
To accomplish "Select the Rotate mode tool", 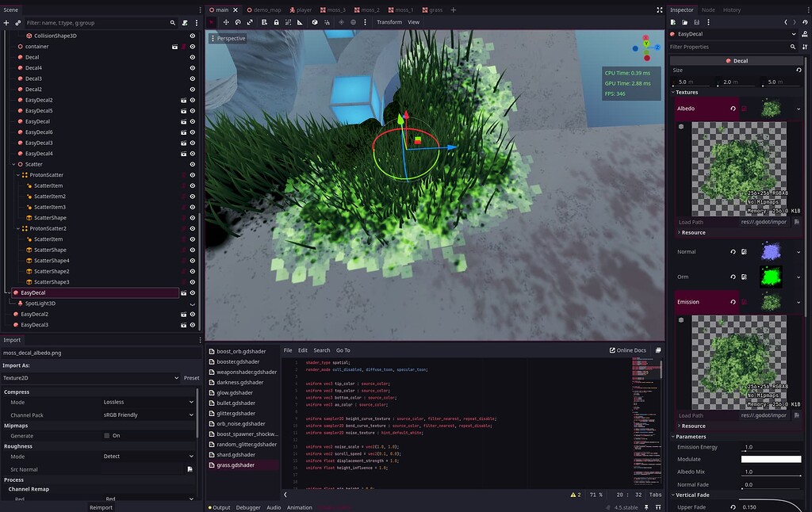I will coord(238,22).
